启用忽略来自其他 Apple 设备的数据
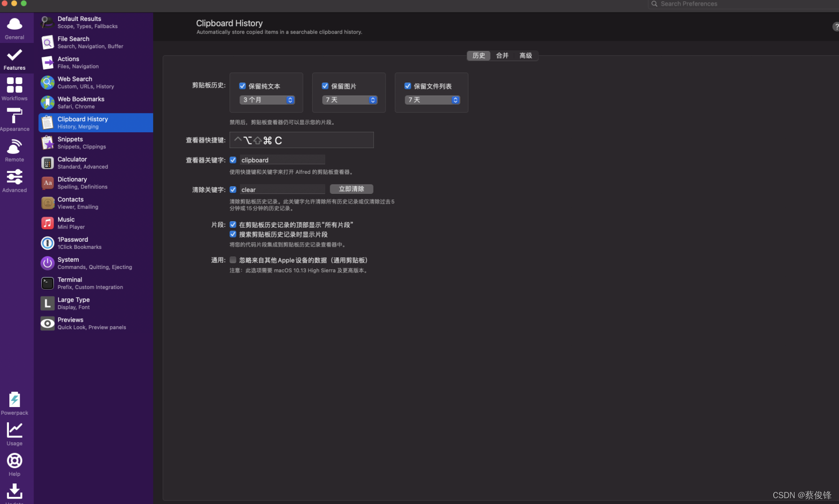 click(x=233, y=260)
